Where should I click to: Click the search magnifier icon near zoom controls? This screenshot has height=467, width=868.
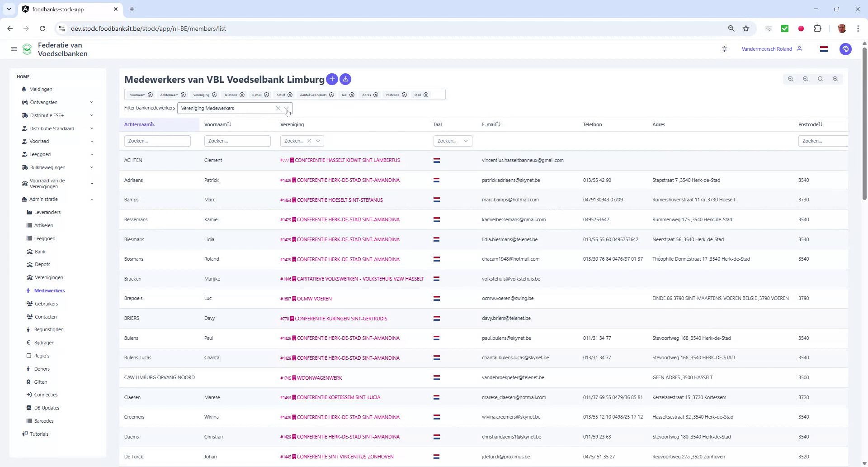820,79
